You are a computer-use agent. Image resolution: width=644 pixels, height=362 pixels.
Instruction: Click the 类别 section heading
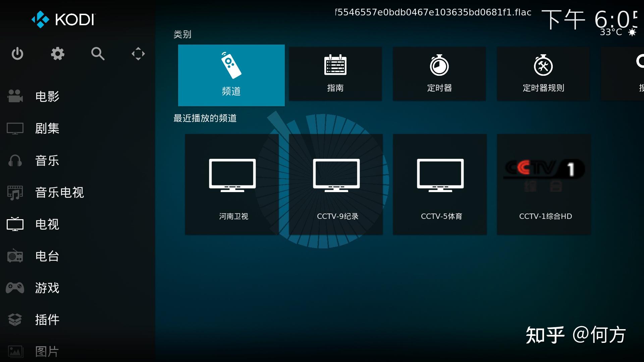[x=182, y=34]
